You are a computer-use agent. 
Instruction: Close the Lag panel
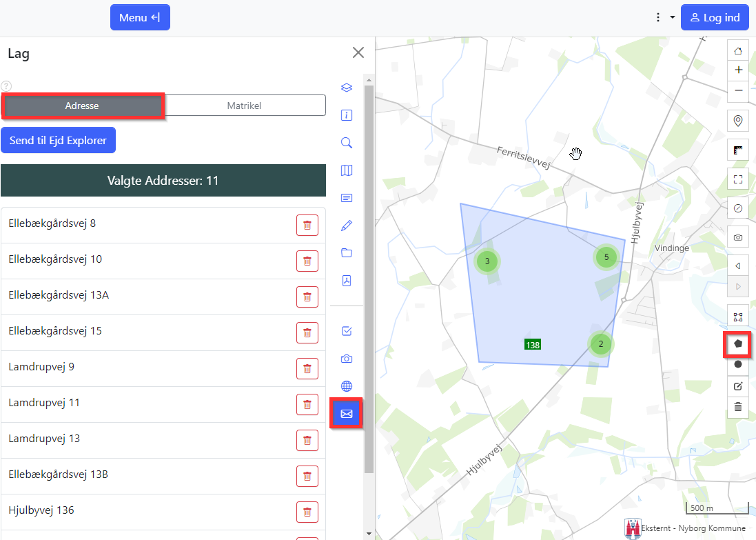pos(358,52)
